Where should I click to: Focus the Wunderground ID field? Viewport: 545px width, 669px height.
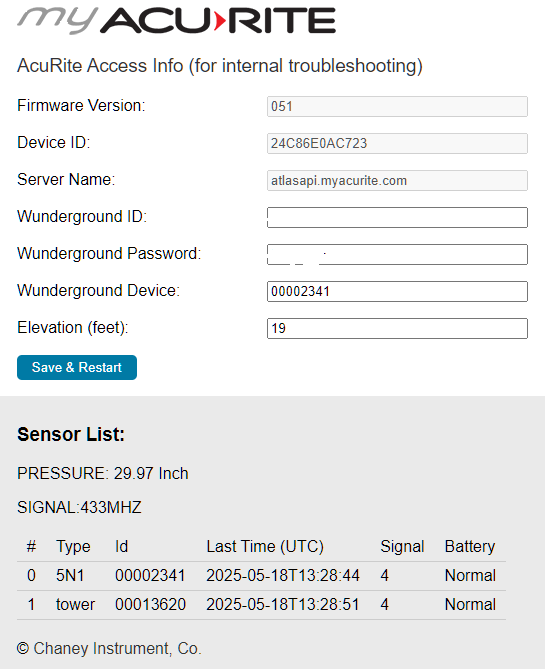[x=397, y=218]
